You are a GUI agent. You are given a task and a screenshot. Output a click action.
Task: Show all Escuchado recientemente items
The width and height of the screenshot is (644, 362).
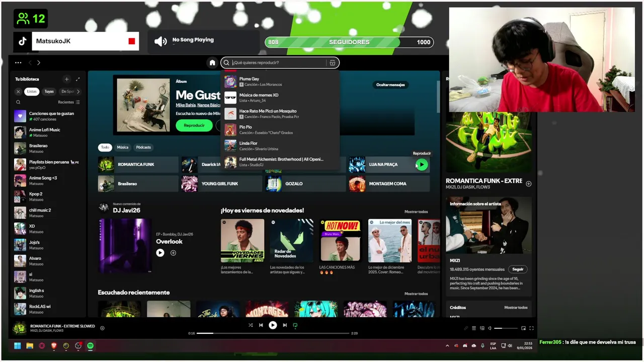[416, 294]
